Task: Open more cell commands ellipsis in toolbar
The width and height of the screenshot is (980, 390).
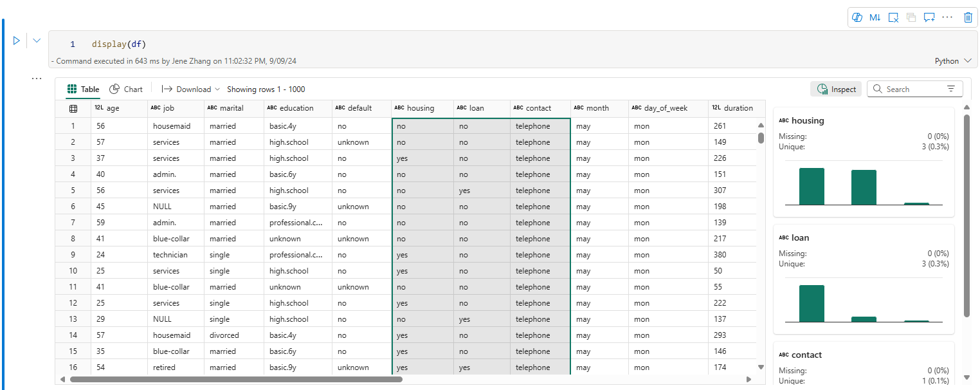Action: [947, 17]
